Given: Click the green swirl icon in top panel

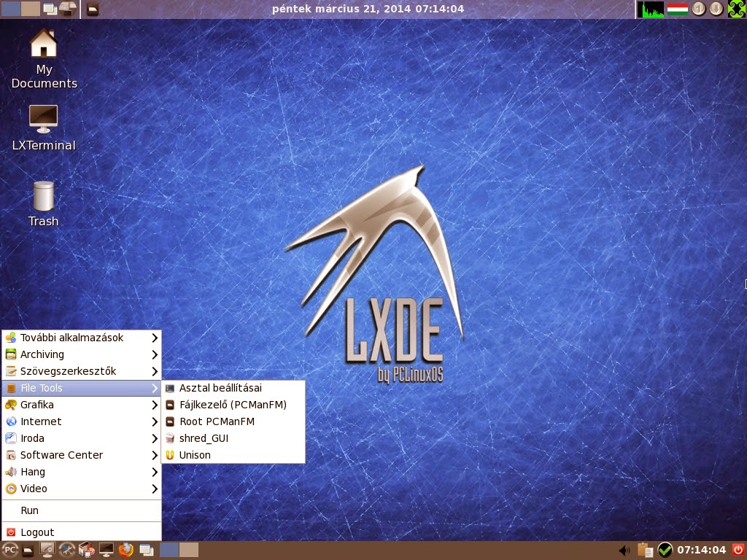Looking at the screenshot, I should (x=737, y=9).
